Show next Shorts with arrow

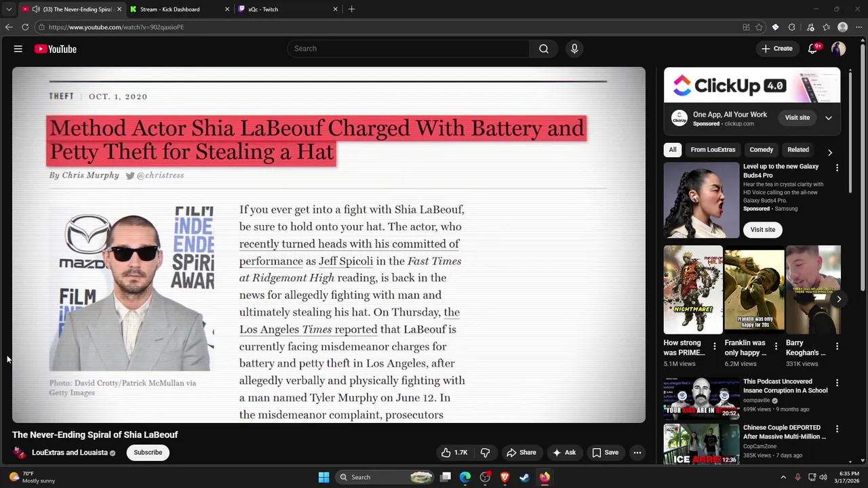click(x=839, y=299)
